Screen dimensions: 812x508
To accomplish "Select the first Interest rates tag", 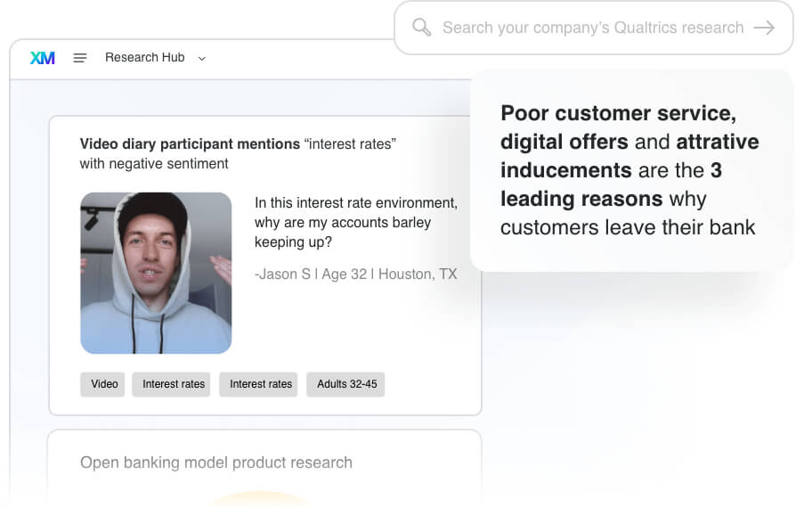I will coord(171,384).
